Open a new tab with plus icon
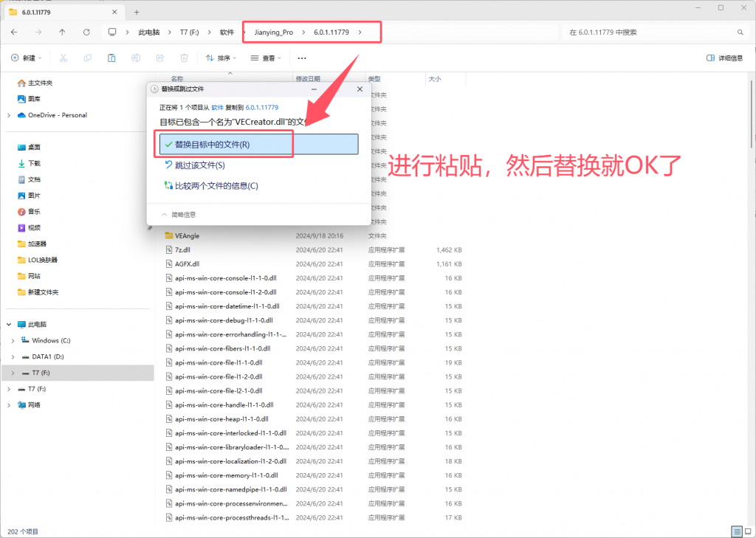Image resolution: width=756 pixels, height=538 pixels. [137, 12]
